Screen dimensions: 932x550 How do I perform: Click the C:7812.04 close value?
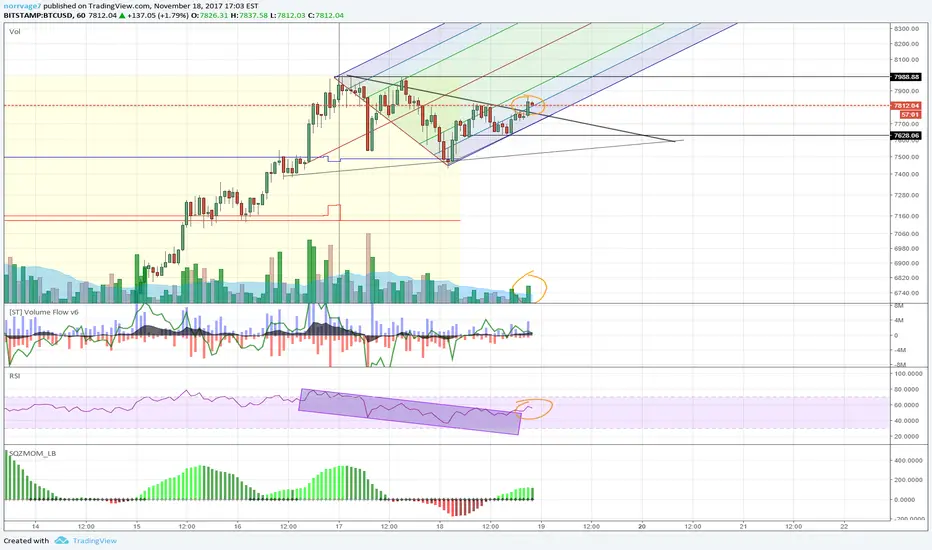tap(326, 15)
